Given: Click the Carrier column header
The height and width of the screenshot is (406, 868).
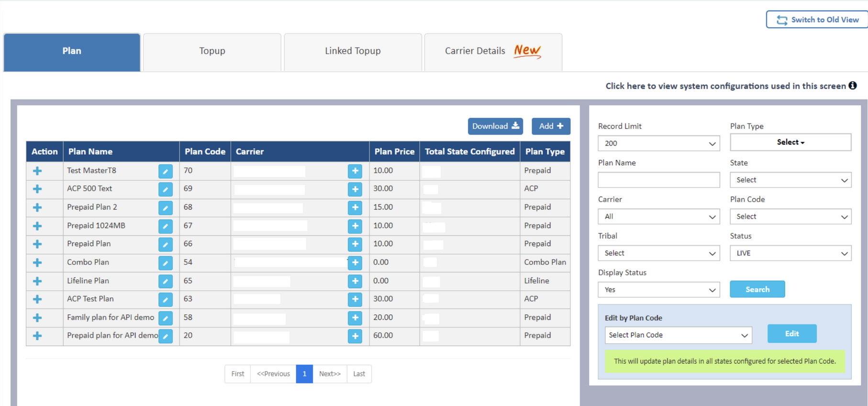Looking at the screenshot, I should 300,152.
